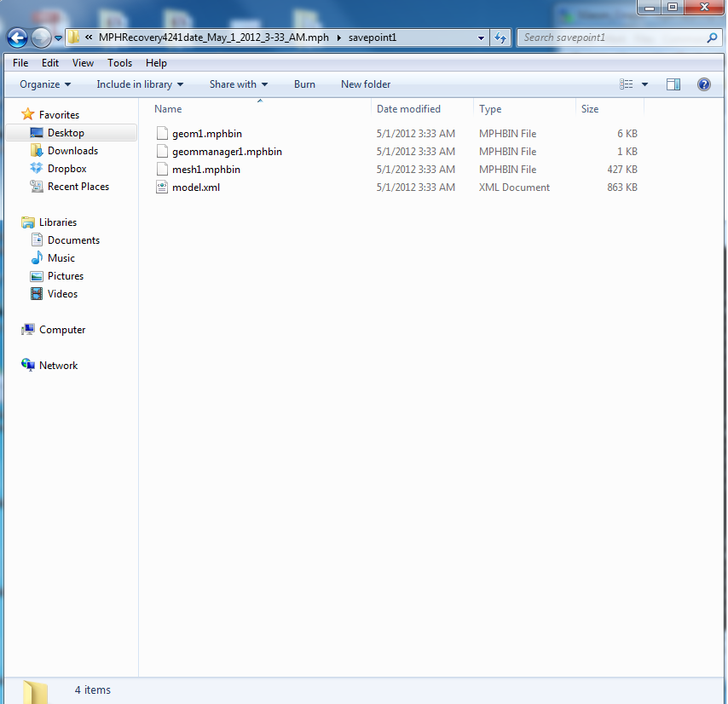Click the search magnifier icon

[712, 38]
